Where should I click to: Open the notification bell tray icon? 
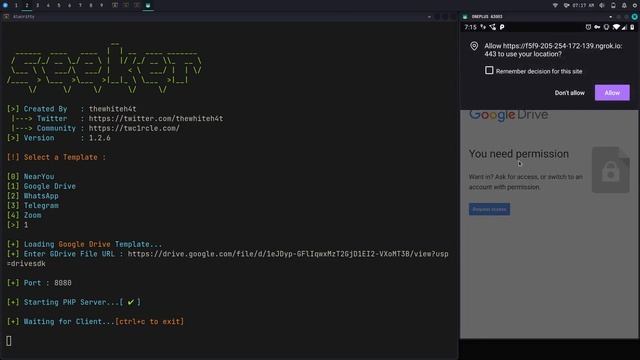tap(624, 5)
